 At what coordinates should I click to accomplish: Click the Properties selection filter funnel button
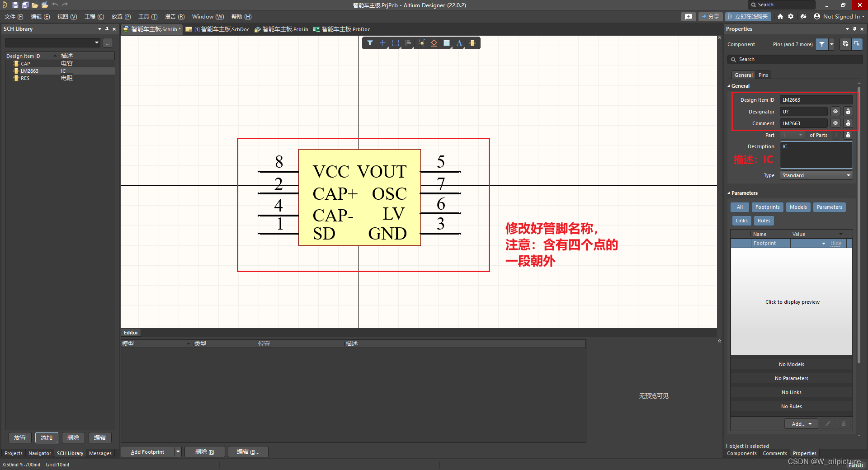(x=822, y=44)
